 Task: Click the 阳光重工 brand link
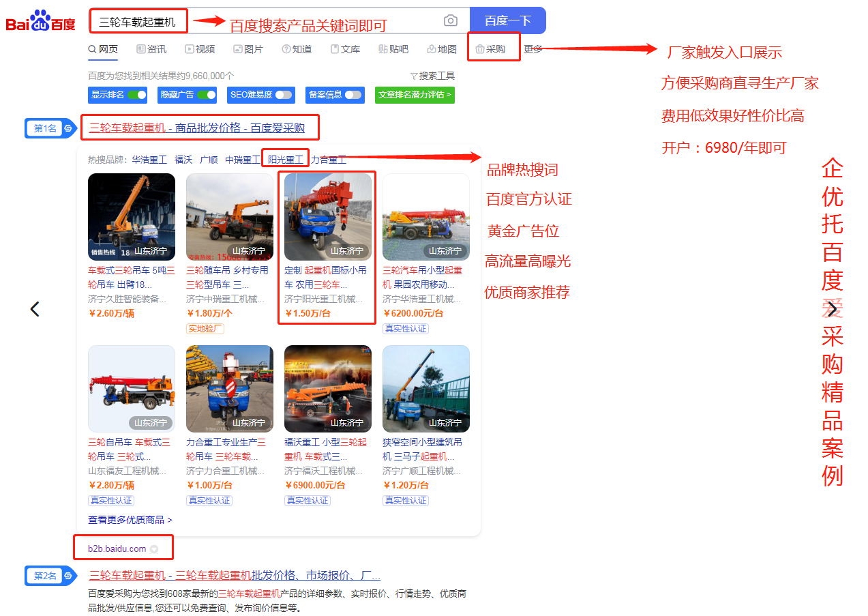(x=286, y=160)
